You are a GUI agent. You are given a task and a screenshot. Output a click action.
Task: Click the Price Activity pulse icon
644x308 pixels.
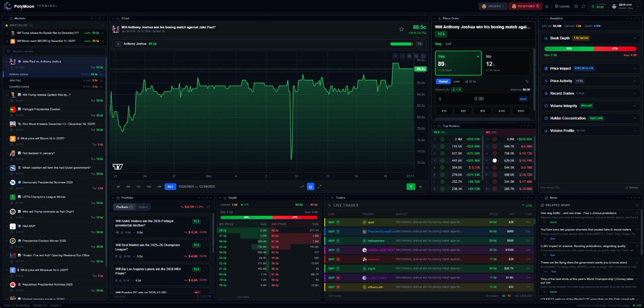pos(546,80)
